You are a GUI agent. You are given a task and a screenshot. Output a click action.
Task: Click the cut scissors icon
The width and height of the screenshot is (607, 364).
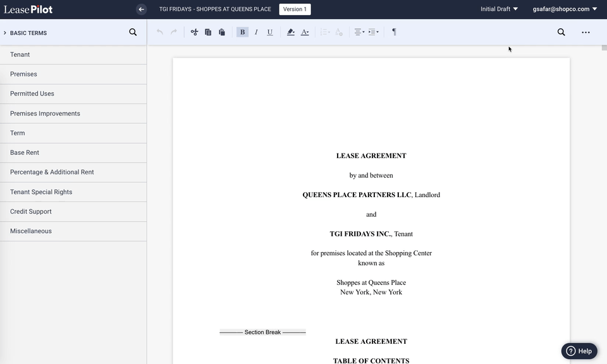194,32
